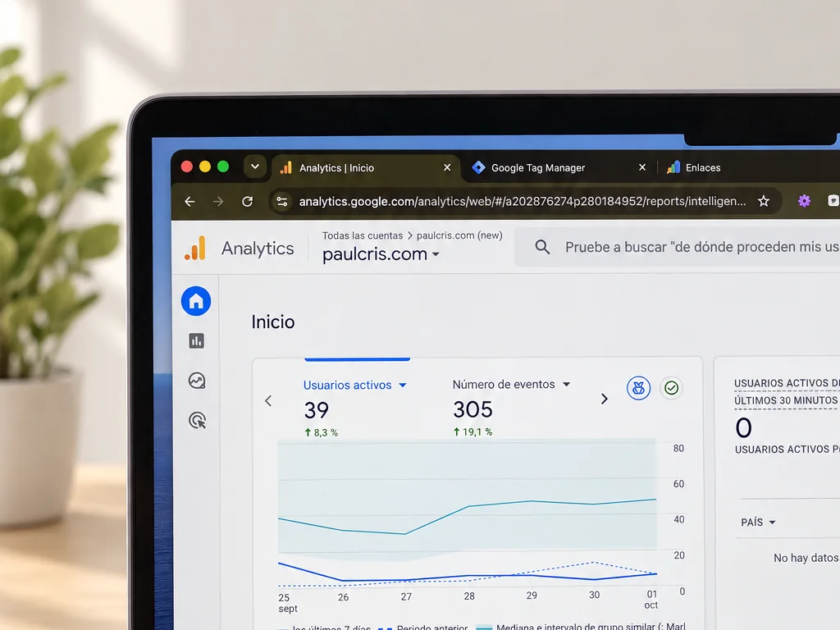Show previous metrics with left chevron
Screen dimensions: 840x630
tap(268, 400)
